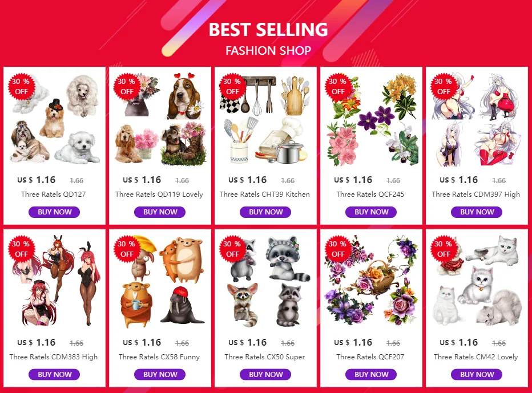Open the cartoon bears and walrus thumbnail
Image resolution: width=532 pixels, height=393 pixels.
160,282
